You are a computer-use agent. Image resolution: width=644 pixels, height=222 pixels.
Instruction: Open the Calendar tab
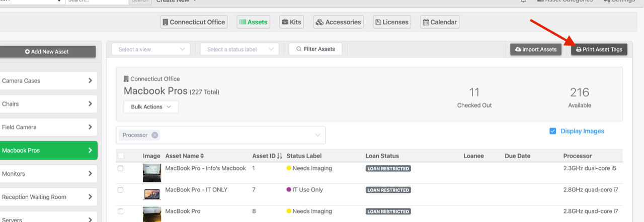(439, 22)
